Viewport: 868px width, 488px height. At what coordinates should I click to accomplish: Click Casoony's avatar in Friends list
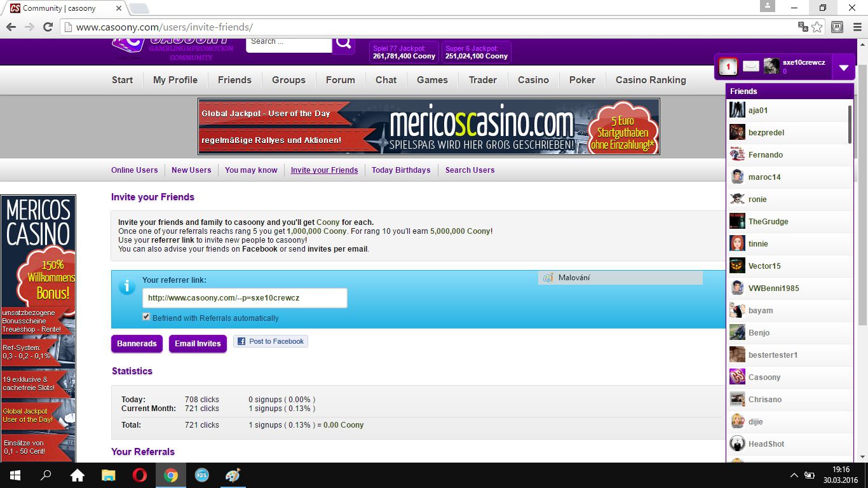(x=737, y=377)
